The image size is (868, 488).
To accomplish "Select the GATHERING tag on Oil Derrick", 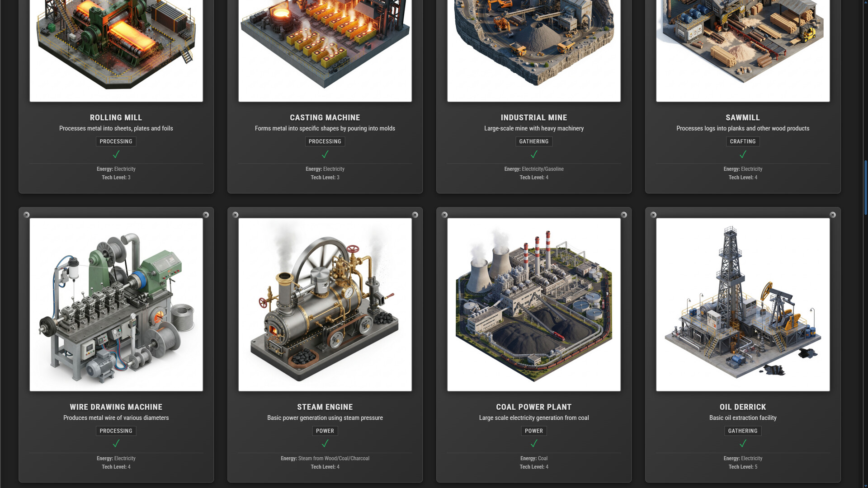I will click(743, 431).
